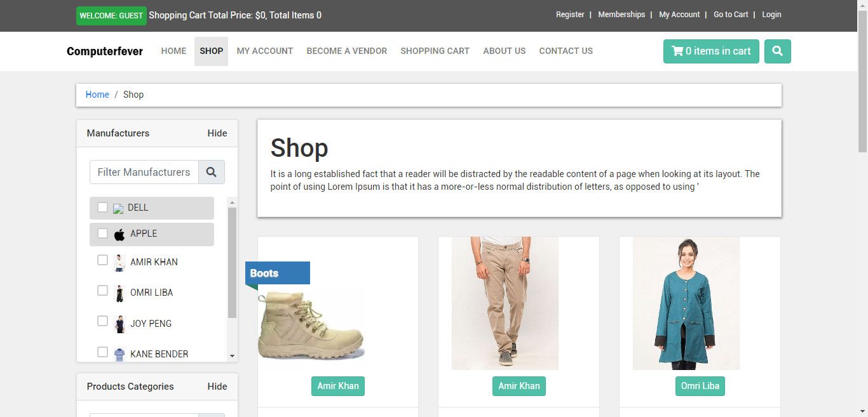Select the SHOP menu item
868x417 pixels.
pos(212,51)
